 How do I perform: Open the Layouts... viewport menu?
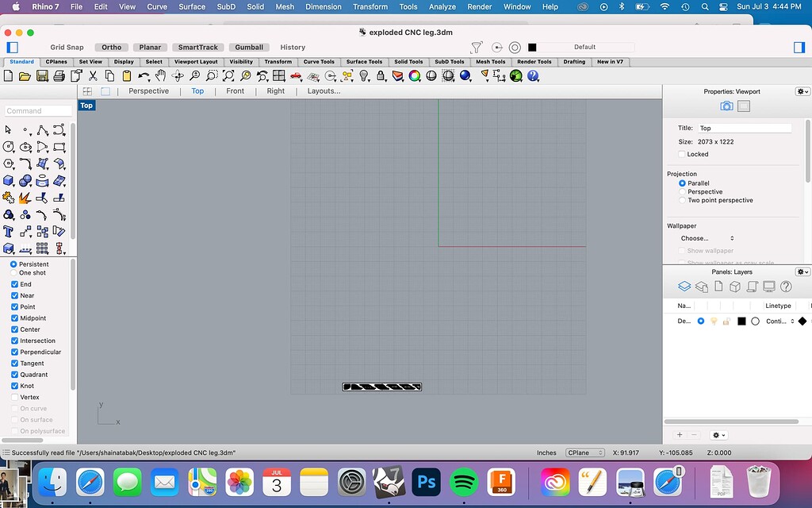pos(324,91)
